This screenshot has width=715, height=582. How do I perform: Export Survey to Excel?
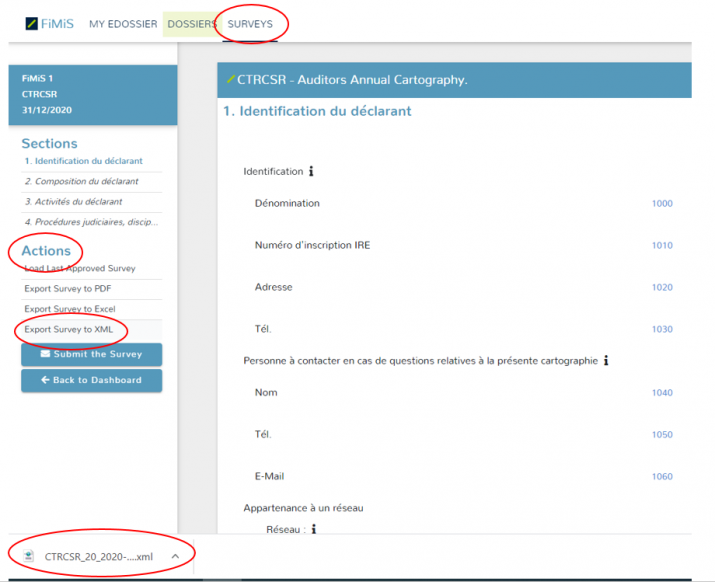click(x=70, y=309)
